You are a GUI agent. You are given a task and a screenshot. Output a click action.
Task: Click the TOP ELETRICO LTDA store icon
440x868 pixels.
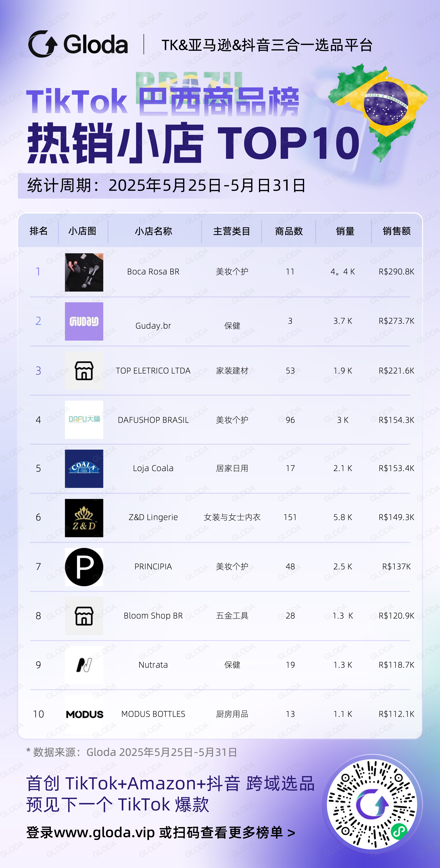[84, 371]
